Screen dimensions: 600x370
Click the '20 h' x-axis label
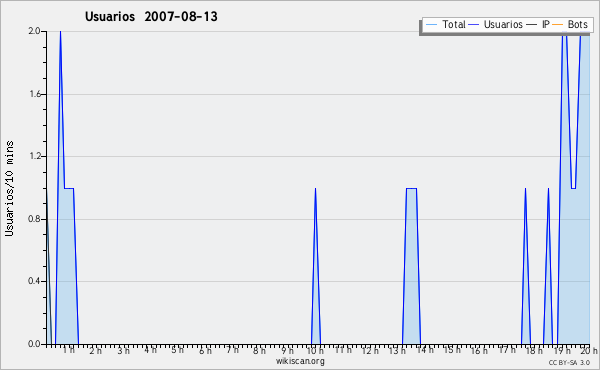click(589, 350)
